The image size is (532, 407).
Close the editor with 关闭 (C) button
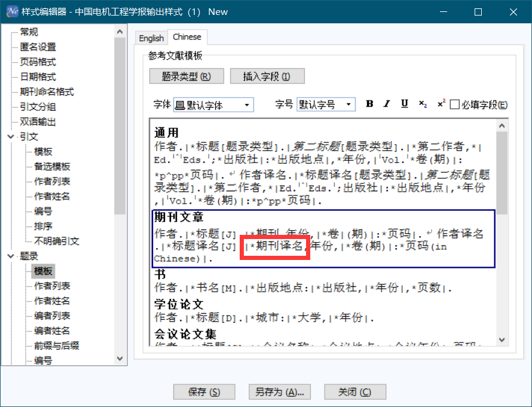(x=355, y=391)
